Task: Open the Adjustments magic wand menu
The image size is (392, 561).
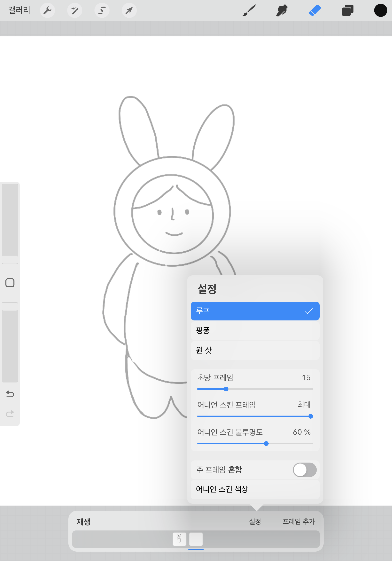Action: [74, 10]
